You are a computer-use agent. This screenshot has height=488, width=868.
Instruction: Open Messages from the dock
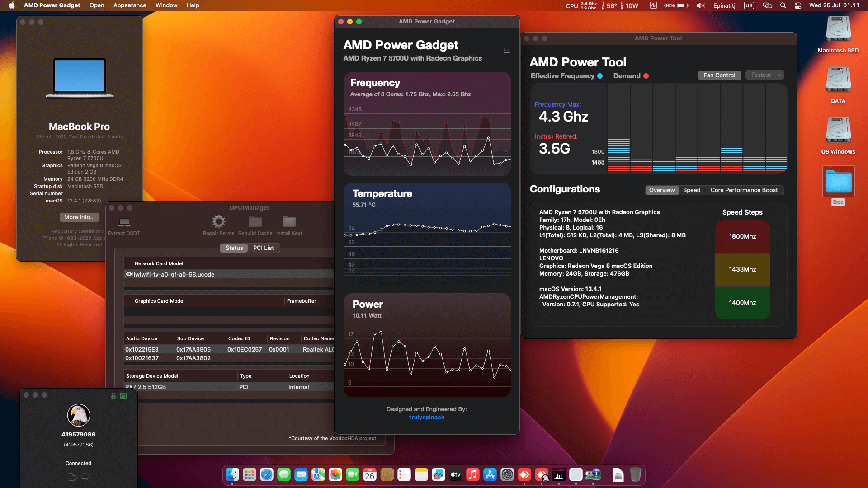284,474
